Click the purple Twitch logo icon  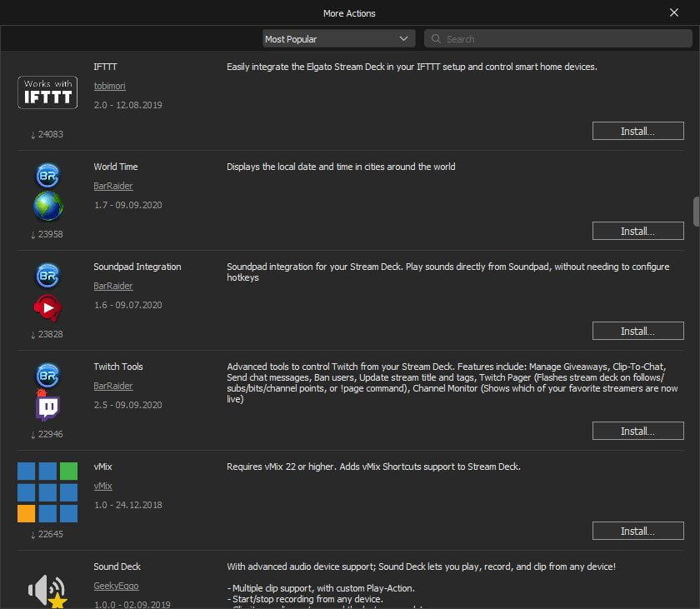(47, 407)
